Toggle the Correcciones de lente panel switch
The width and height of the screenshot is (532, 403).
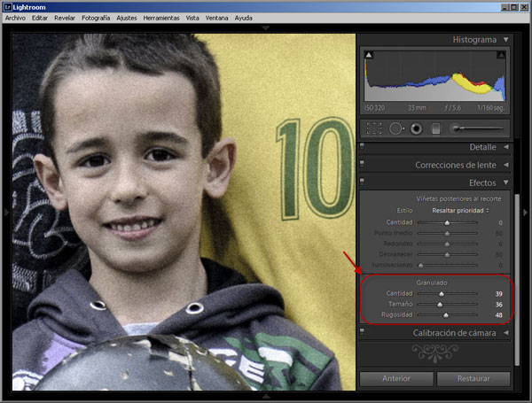[362, 164]
